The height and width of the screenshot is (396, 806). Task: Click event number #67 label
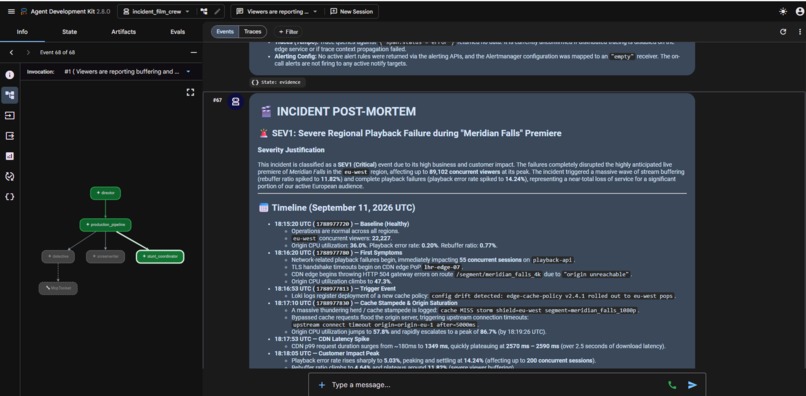(217, 100)
